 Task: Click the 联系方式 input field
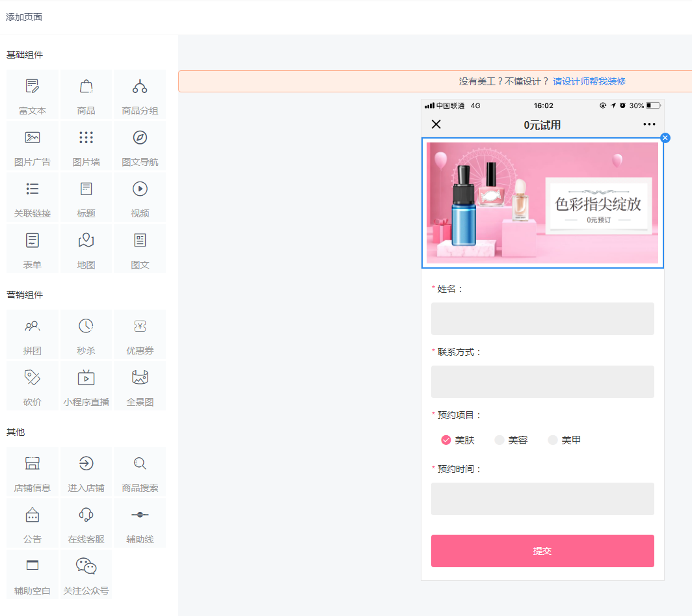click(x=542, y=382)
